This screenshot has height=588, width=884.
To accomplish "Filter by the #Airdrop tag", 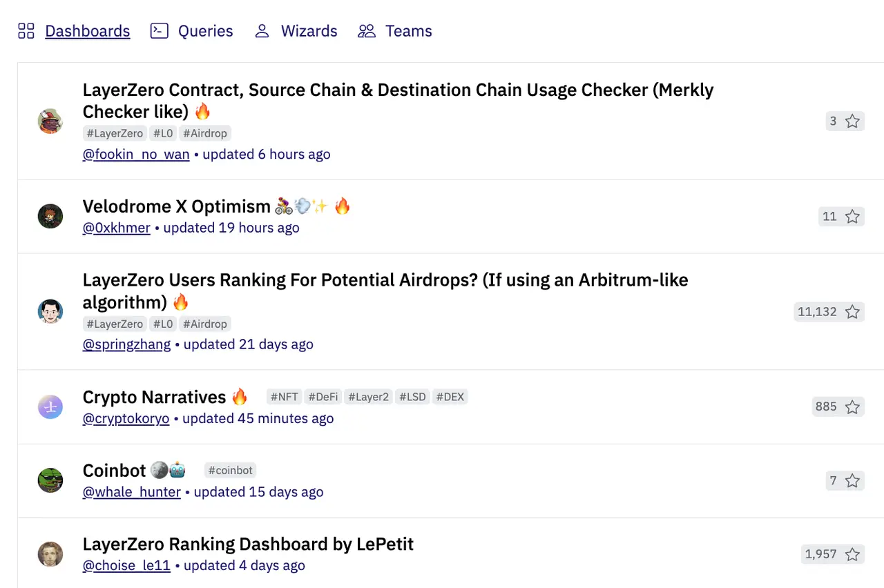I will (x=204, y=133).
